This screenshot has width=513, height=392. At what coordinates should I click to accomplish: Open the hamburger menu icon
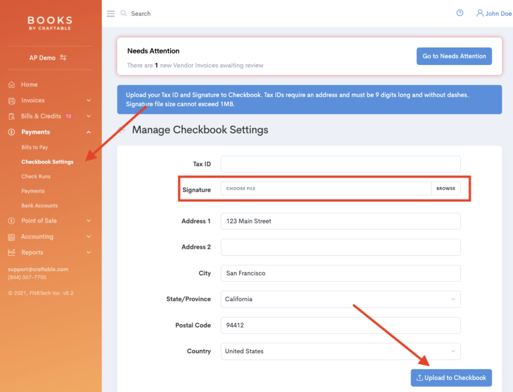click(x=111, y=14)
